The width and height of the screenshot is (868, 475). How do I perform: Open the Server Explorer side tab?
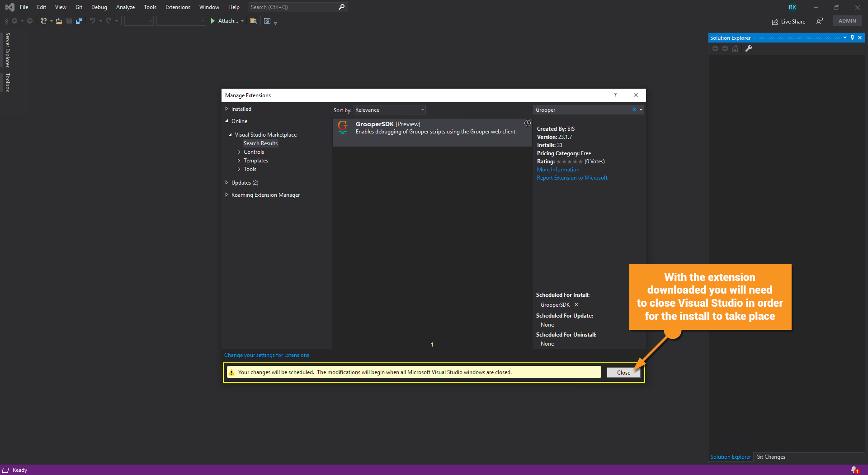pos(8,50)
